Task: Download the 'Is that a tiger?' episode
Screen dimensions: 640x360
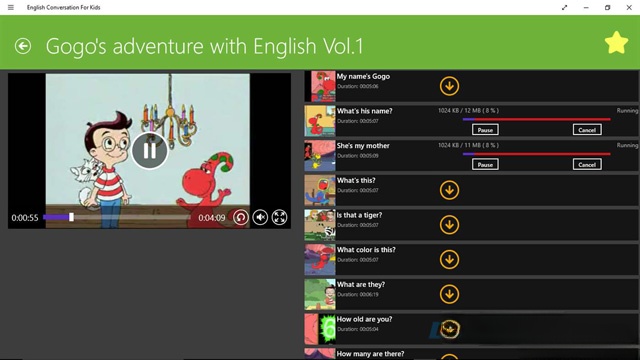Action: coord(449,225)
